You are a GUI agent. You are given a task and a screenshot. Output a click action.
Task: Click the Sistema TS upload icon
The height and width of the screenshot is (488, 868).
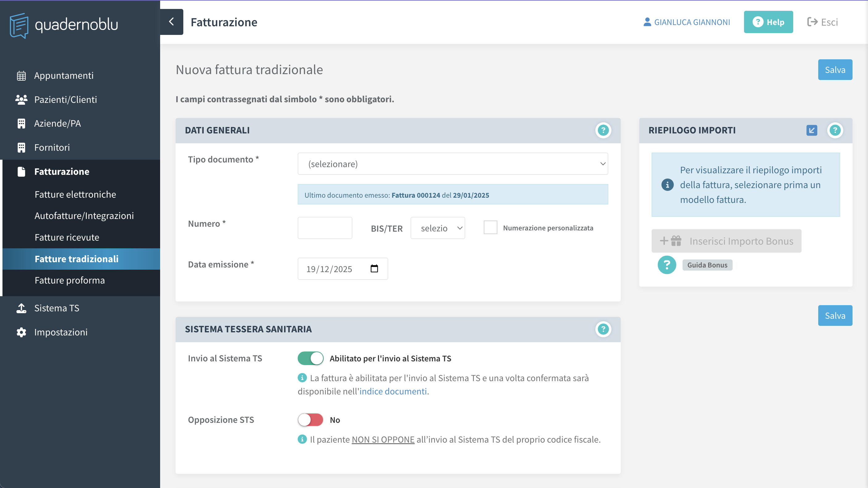[22, 308]
